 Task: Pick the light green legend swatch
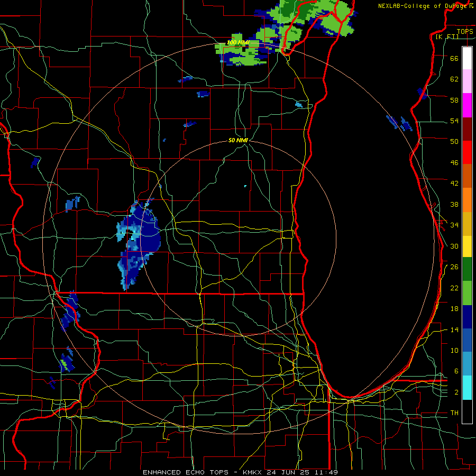467,293
